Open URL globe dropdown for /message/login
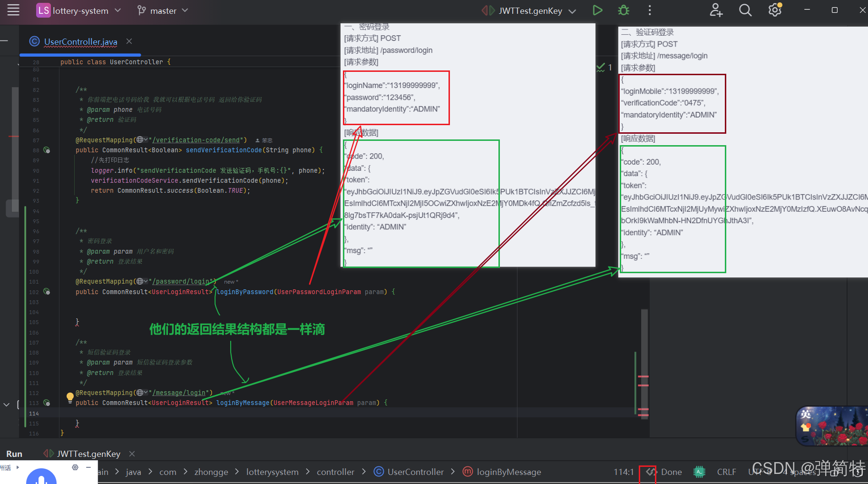Image resolution: width=868 pixels, height=484 pixels. tap(142, 393)
